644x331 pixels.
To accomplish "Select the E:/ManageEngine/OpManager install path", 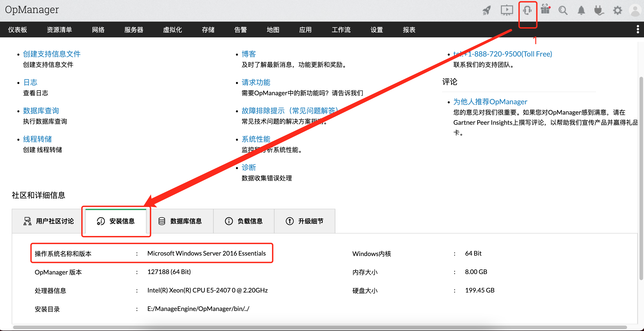I will point(198,309).
